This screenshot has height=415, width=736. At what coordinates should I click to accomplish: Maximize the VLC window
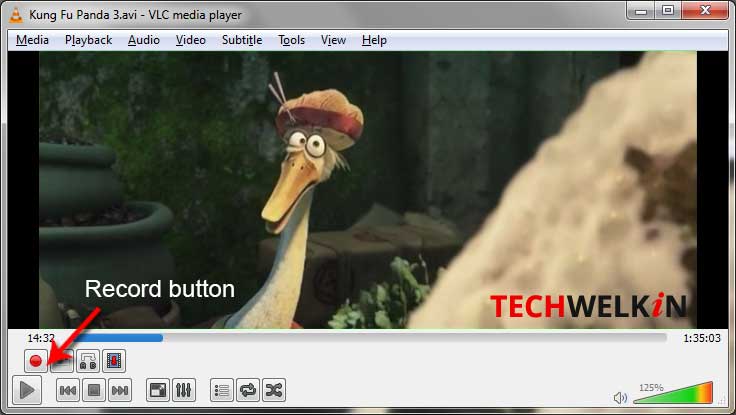pyautogui.click(x=668, y=10)
